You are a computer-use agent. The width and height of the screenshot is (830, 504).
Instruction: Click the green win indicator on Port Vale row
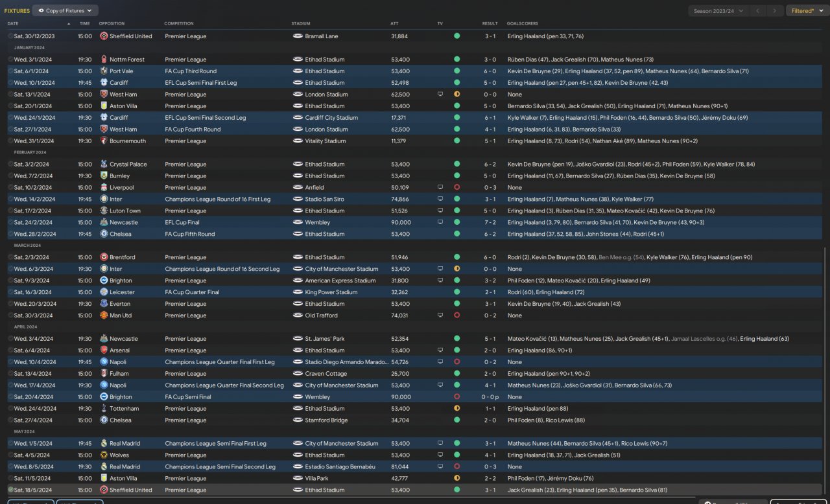(x=456, y=71)
